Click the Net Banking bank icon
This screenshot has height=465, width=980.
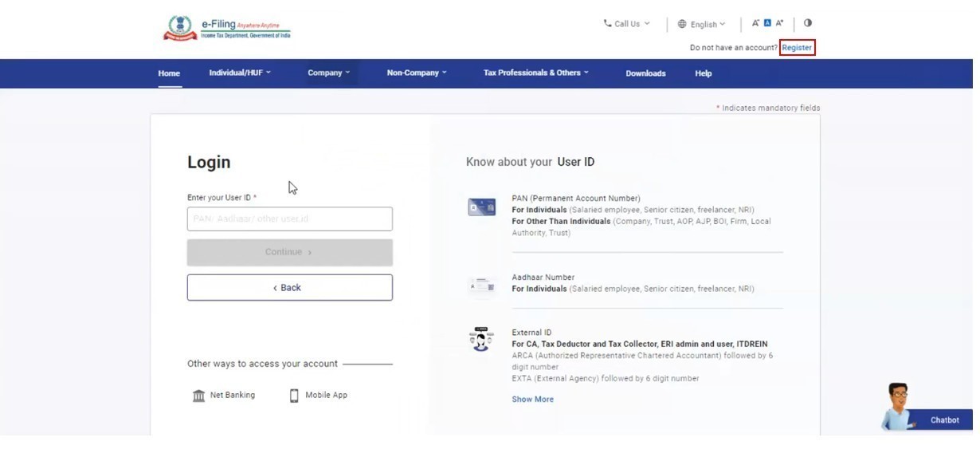coord(199,396)
